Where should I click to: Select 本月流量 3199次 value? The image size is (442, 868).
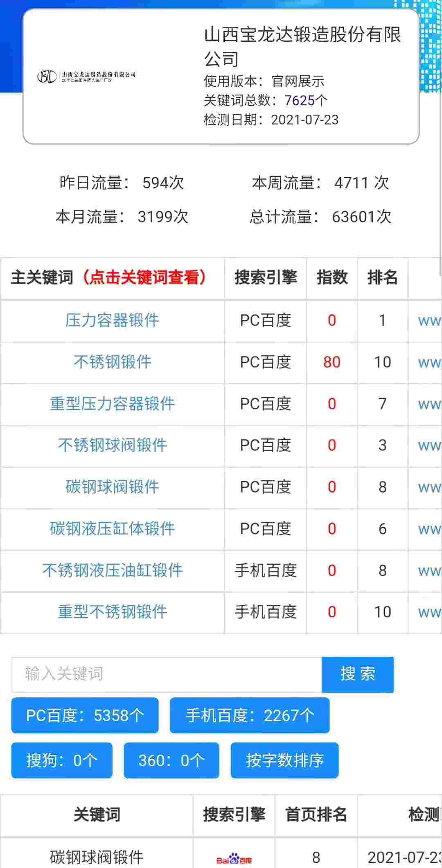point(163,217)
